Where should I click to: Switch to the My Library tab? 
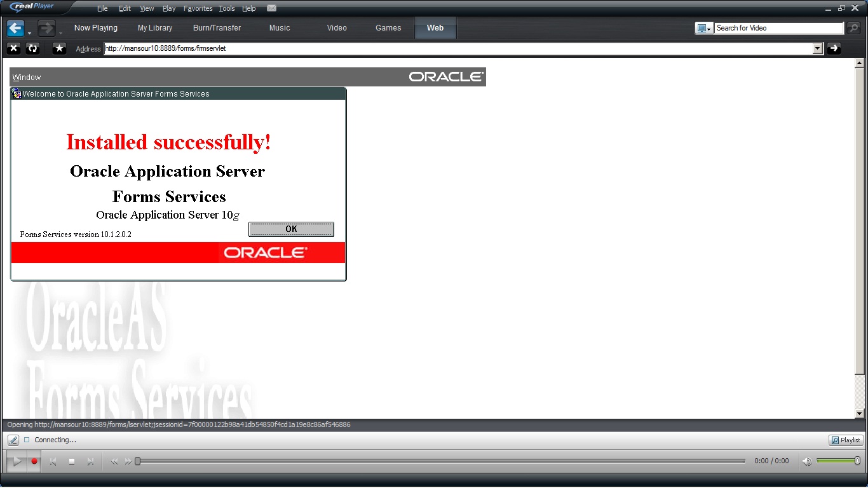(x=155, y=28)
